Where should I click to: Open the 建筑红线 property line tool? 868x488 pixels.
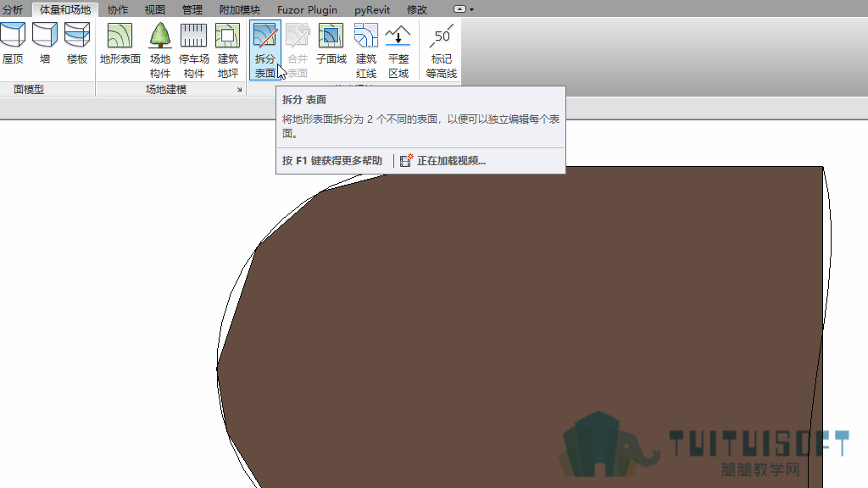(366, 51)
